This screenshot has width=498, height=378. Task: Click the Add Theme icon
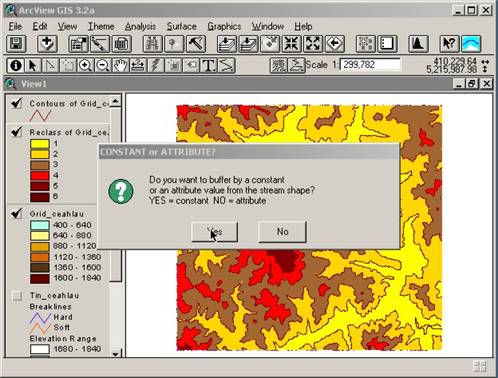47,44
